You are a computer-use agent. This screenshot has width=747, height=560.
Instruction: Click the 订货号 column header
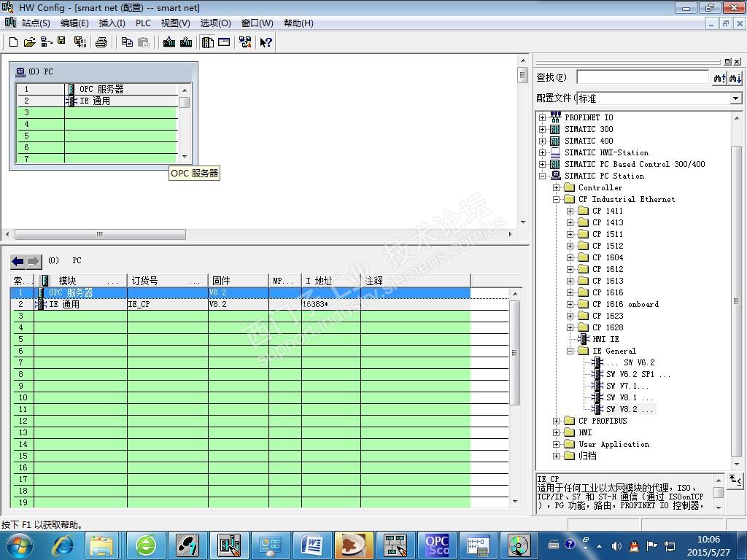(167, 281)
